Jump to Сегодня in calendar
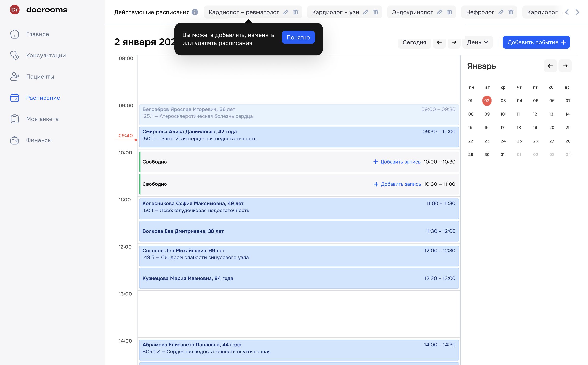588x365 pixels. 414,42
